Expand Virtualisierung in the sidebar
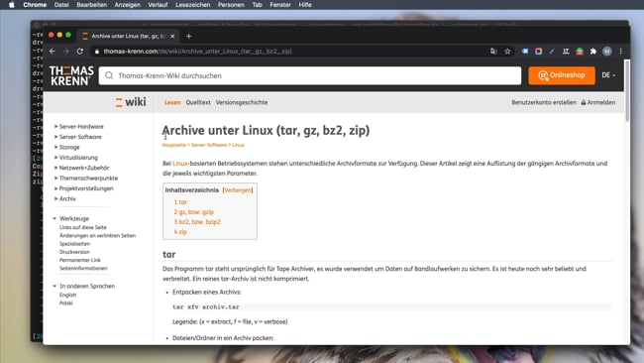Viewport: 644px width, 363px height. (78, 158)
